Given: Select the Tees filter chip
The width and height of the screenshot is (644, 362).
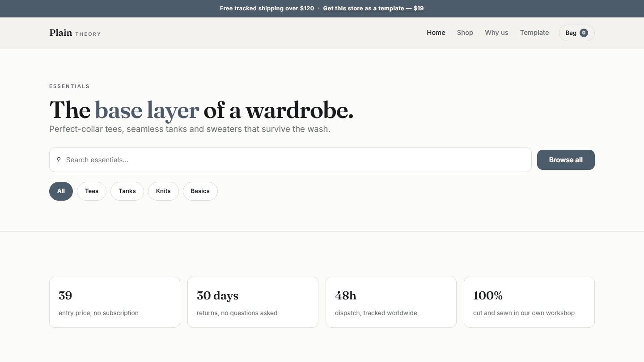Looking at the screenshot, I should pyautogui.click(x=92, y=191).
